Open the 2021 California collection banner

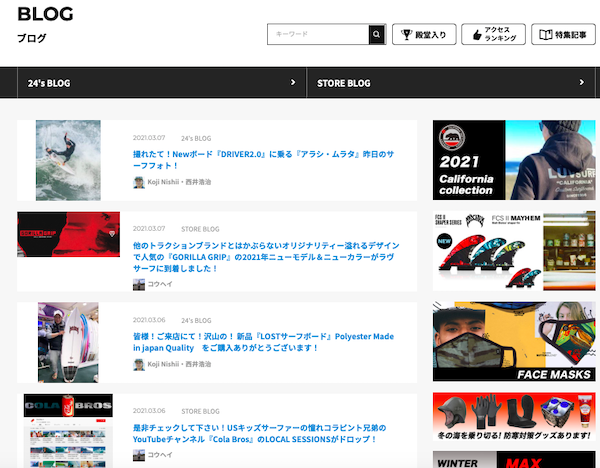(514, 160)
